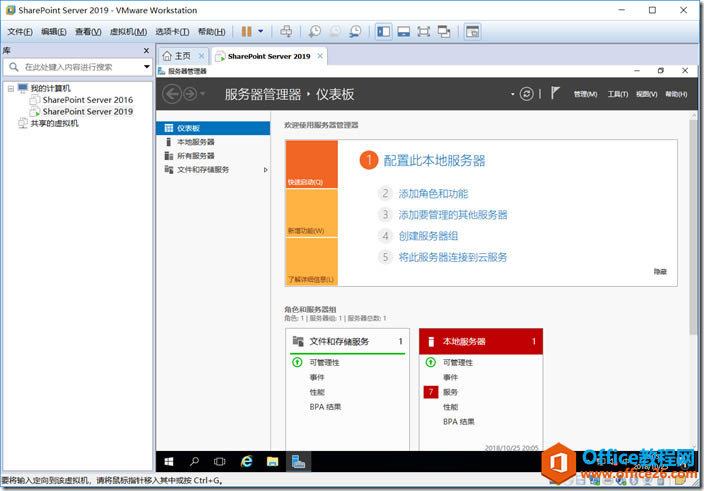Click the red 7 服务 alert badge
Image resolution: width=704 pixels, height=491 pixels.
pos(431,392)
